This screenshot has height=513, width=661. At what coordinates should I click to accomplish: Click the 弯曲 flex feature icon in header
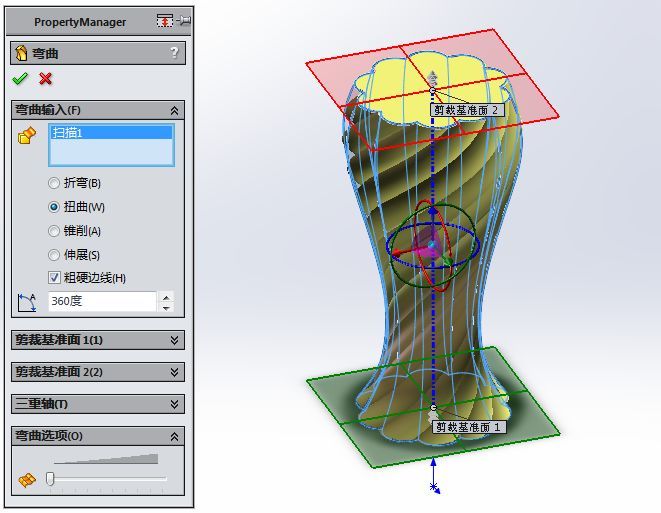click(x=21, y=53)
